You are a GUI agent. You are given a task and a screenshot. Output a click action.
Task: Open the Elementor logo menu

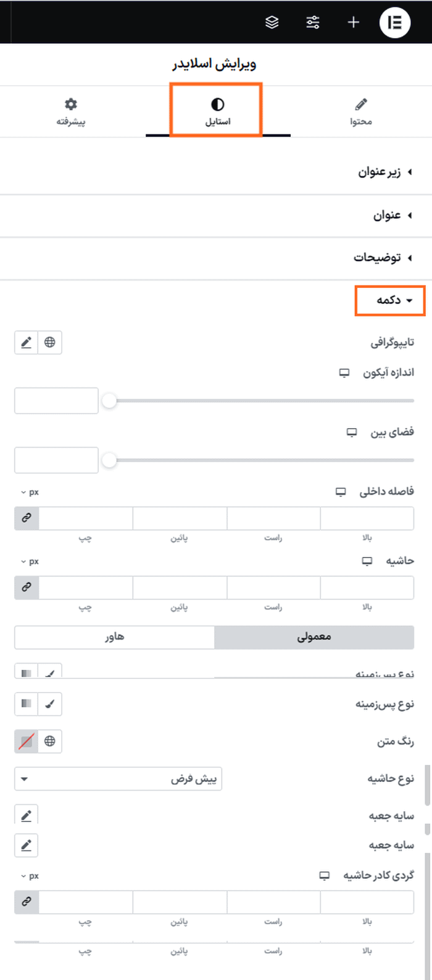point(395,22)
